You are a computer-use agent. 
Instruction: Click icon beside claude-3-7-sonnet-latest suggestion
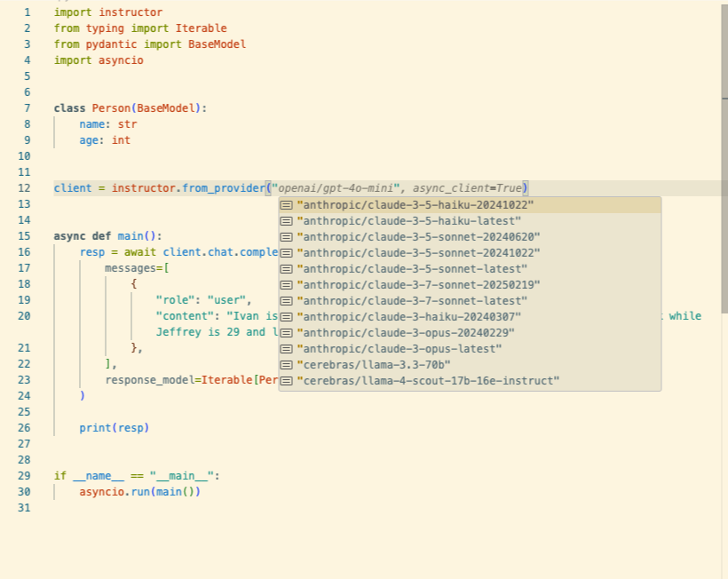pyautogui.click(x=287, y=301)
